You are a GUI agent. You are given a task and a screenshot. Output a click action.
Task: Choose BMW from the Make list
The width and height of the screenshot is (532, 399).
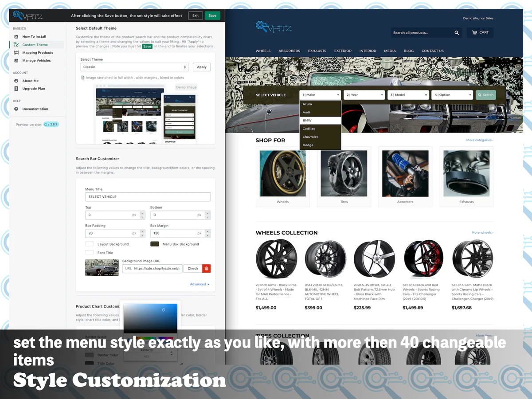pos(320,121)
